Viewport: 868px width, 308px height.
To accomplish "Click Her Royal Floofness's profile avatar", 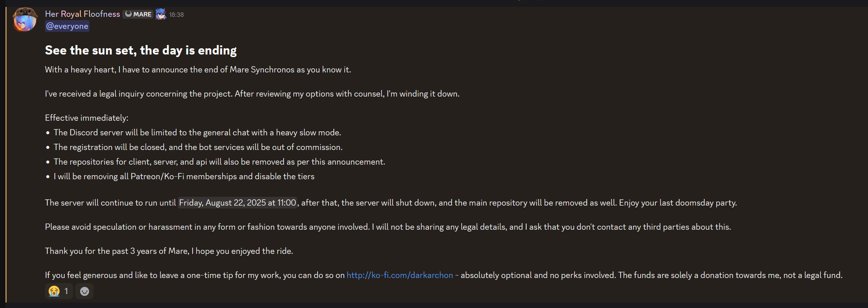I will coord(25,19).
